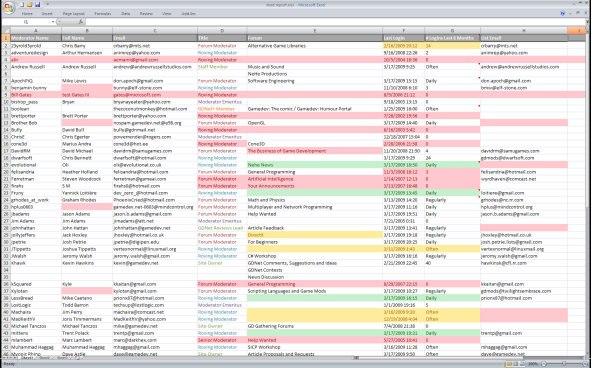Click the email gates@microsoft.com cell
The height and width of the screenshot is (368, 591).
[155, 95]
